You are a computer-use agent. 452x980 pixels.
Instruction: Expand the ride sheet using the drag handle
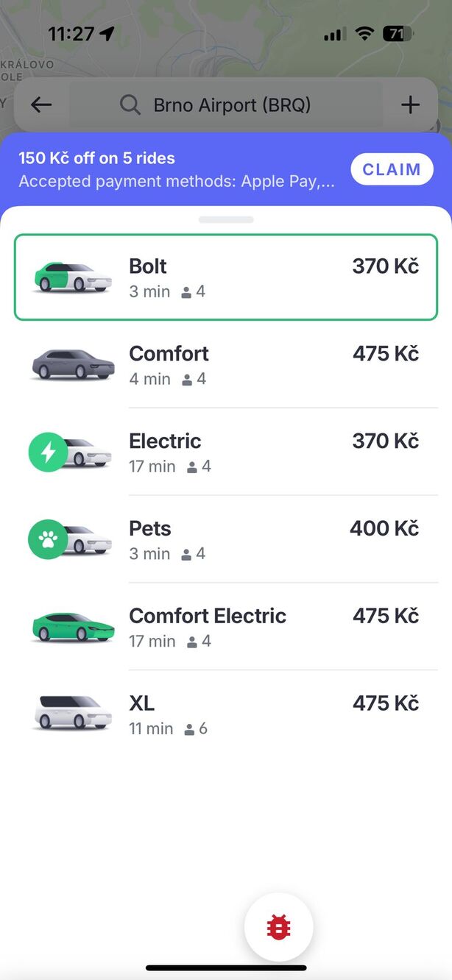click(226, 219)
